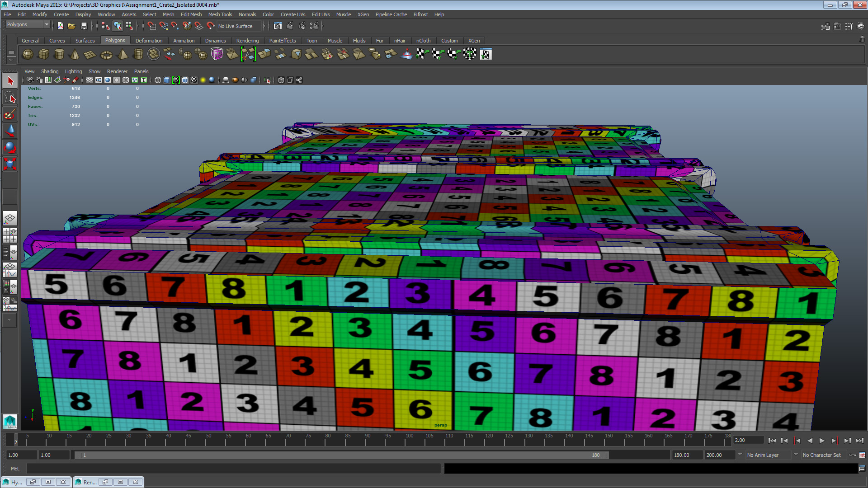Open the Mesh menu
The image size is (868, 488).
click(x=168, y=14)
